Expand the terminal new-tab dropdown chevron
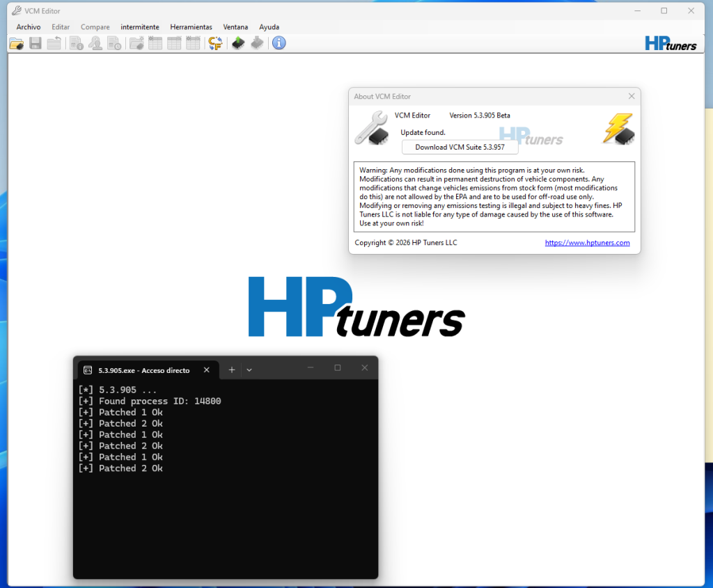 [x=249, y=370]
